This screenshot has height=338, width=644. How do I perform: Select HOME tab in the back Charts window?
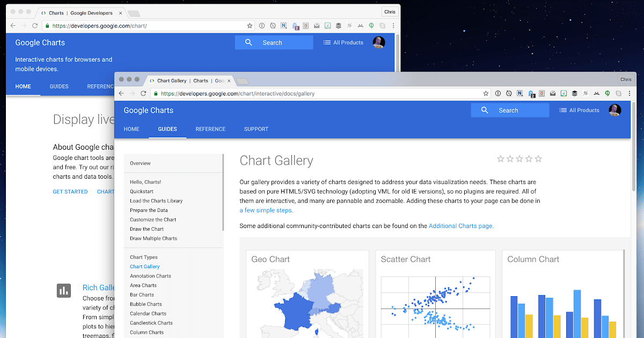click(23, 86)
